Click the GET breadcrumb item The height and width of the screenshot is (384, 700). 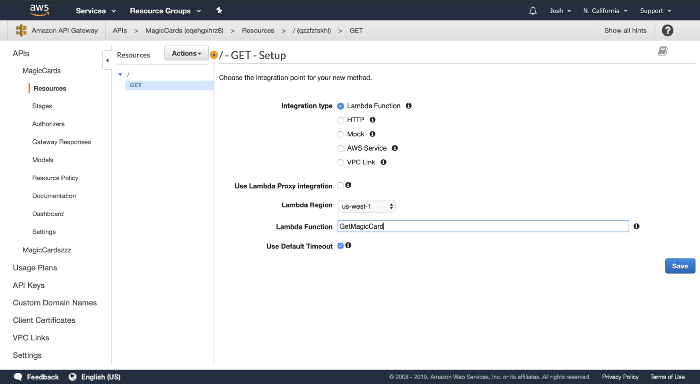coord(356,30)
